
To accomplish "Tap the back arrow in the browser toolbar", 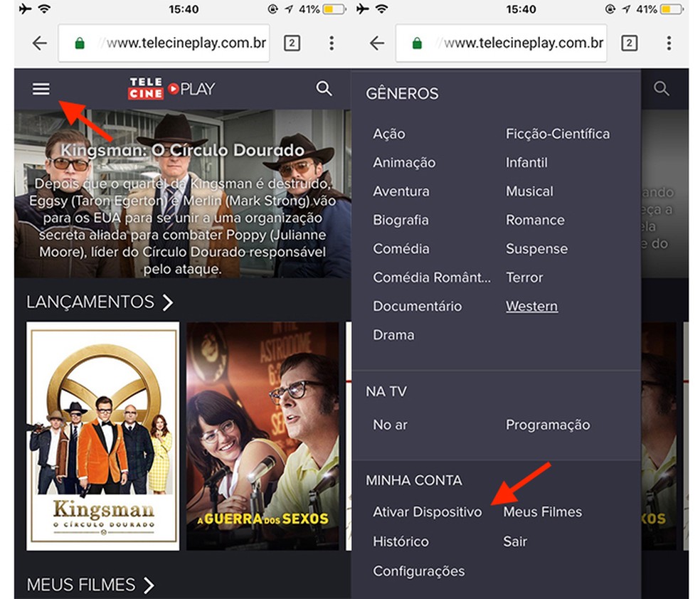I will click(x=40, y=43).
